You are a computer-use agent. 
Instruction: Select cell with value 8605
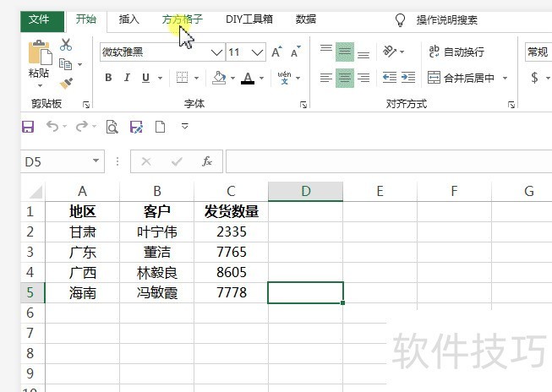click(232, 272)
